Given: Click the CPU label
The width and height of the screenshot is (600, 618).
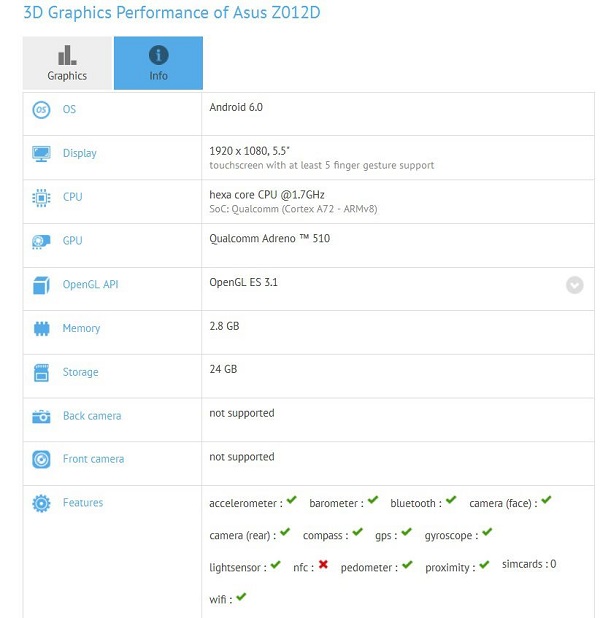Looking at the screenshot, I should [x=73, y=197].
